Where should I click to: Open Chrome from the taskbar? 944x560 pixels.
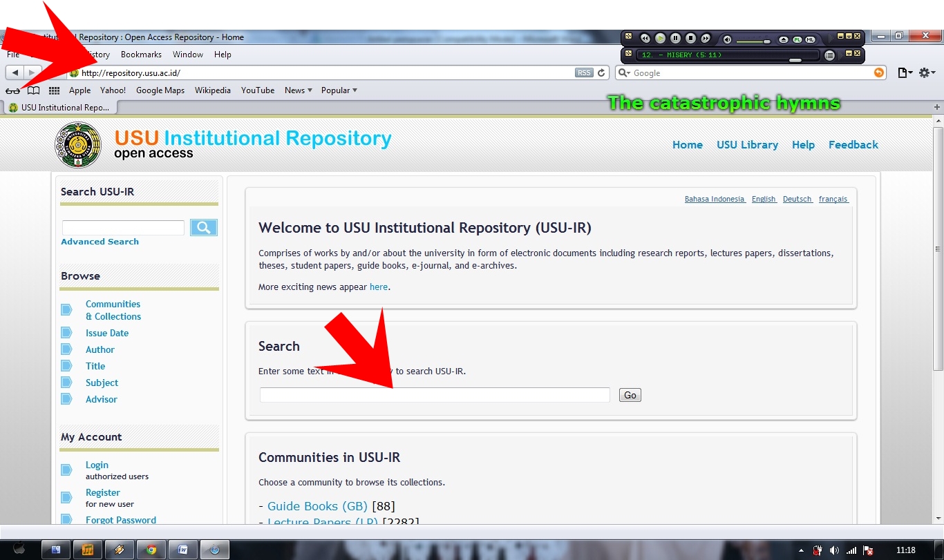(151, 550)
